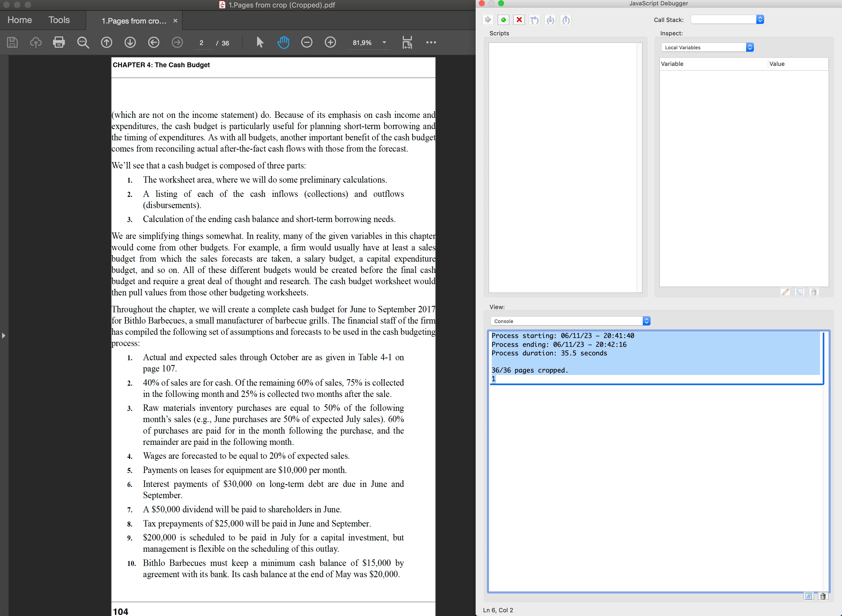Select the Hand pan tool
The width and height of the screenshot is (842, 616).
[283, 42]
